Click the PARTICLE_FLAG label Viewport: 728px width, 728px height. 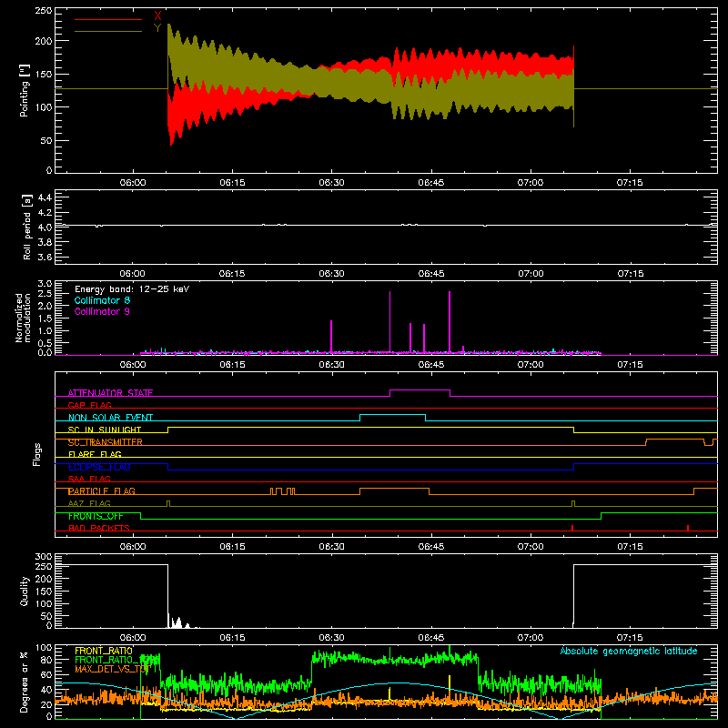[x=101, y=490]
